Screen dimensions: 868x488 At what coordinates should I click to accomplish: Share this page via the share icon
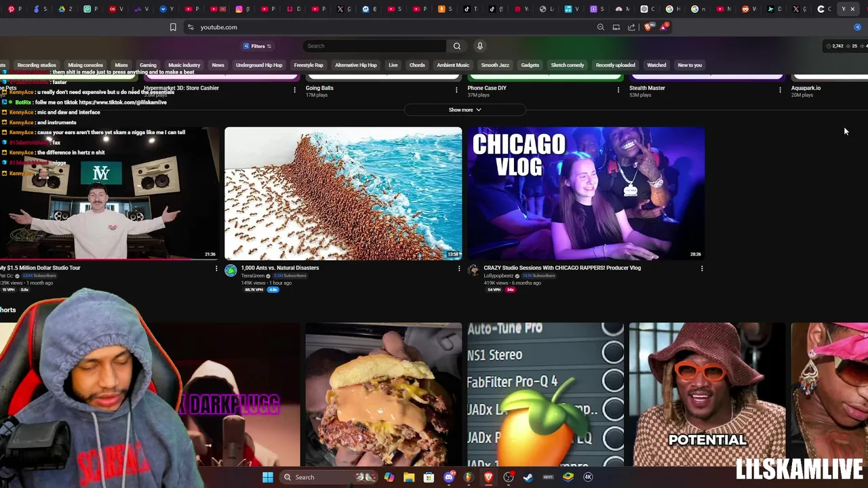(631, 27)
